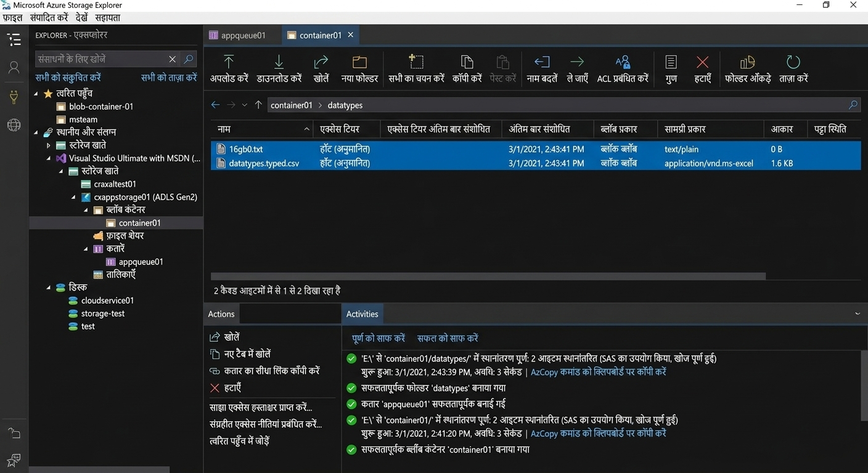Click नए टैब में खोलें action
868x473 pixels.
point(247,354)
